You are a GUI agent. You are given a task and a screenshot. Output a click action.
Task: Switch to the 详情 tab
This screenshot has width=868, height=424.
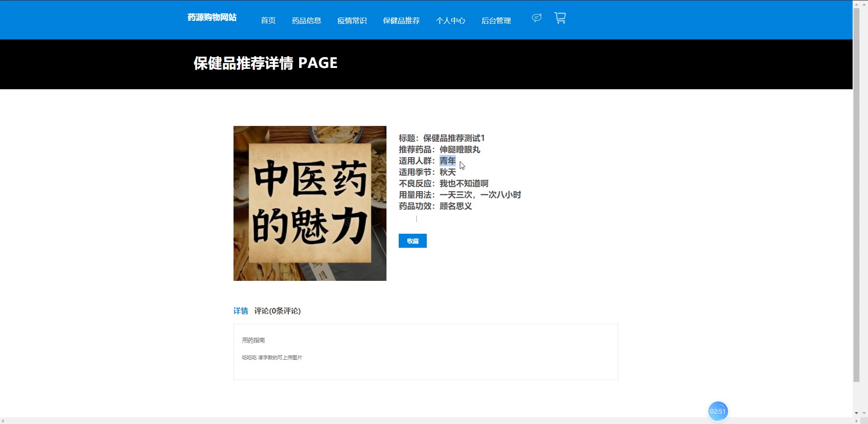tap(241, 311)
